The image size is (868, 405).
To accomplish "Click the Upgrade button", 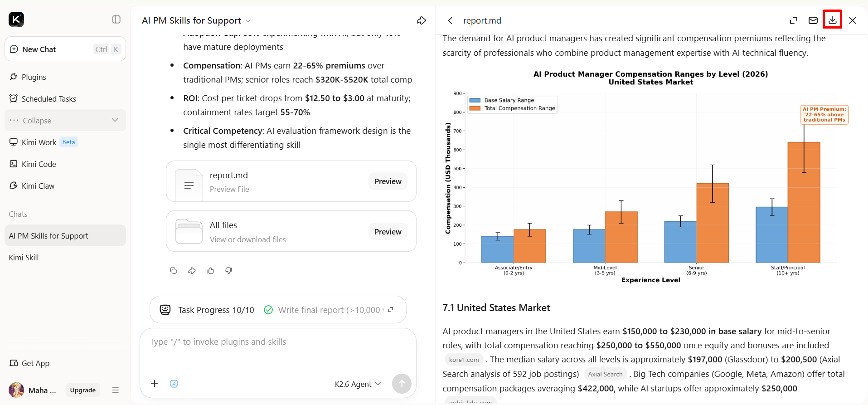I will [x=83, y=390].
